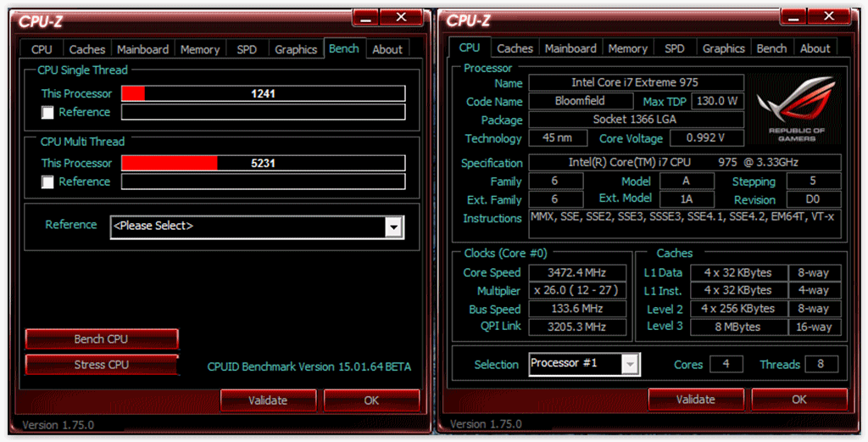
Task: Click the Package field Socket 1366 LGA
Action: [636, 119]
